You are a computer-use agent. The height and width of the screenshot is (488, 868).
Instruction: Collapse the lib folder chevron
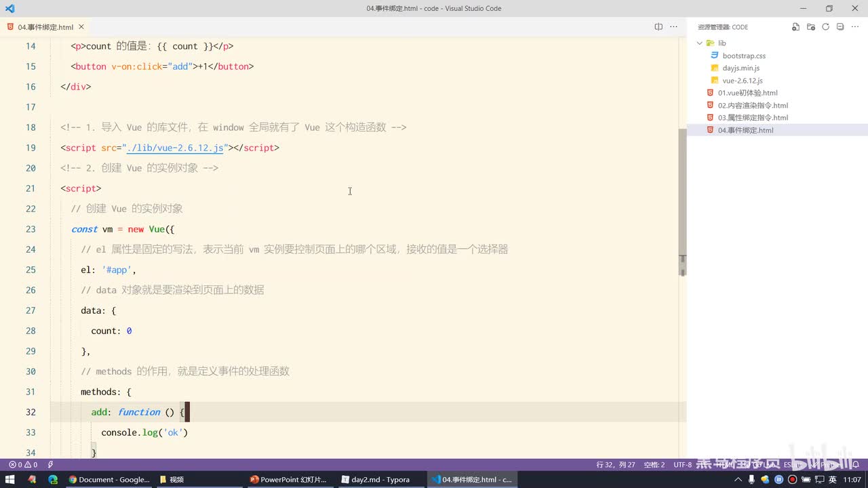tap(700, 43)
